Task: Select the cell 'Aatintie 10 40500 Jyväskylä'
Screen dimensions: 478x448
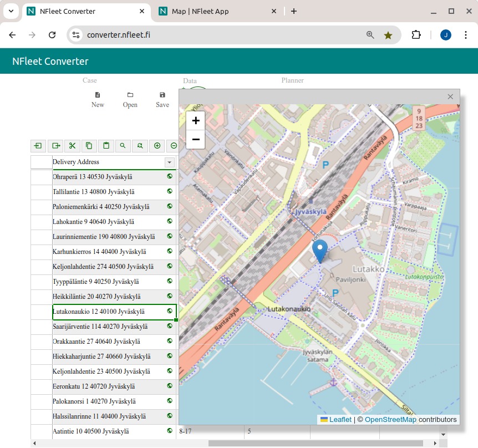Action: (114, 431)
